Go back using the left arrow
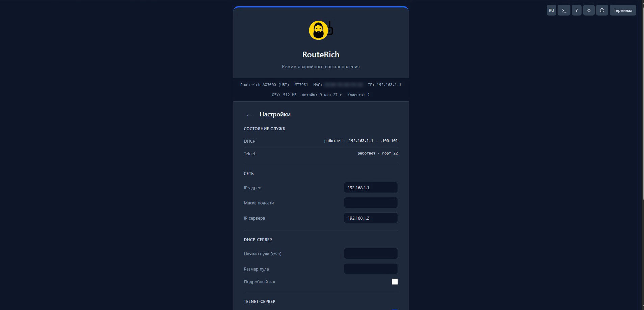Viewport: 644px width, 310px height. [249, 115]
